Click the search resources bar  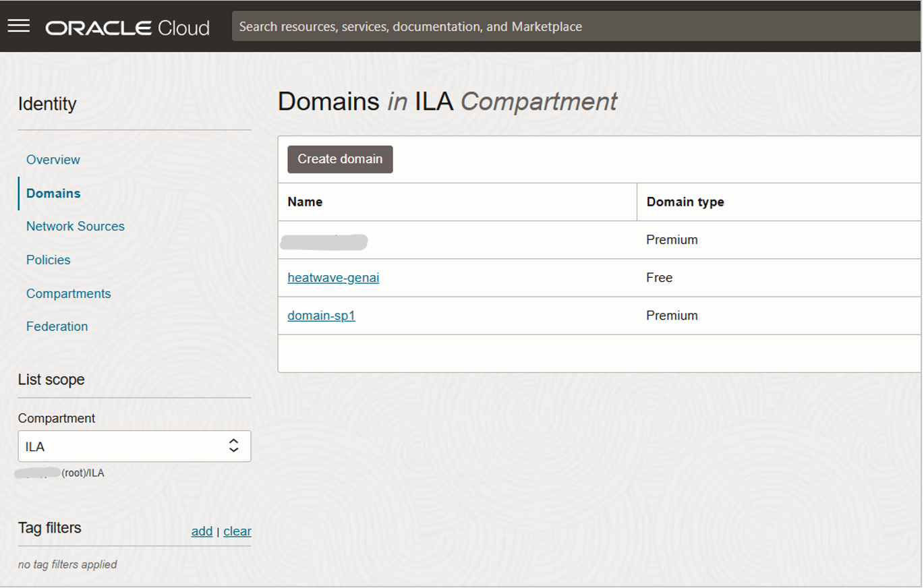[472, 26]
